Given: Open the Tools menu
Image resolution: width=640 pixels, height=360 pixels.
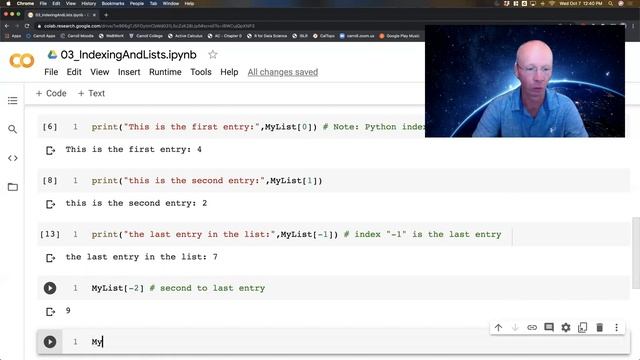Looking at the screenshot, I should (x=201, y=72).
